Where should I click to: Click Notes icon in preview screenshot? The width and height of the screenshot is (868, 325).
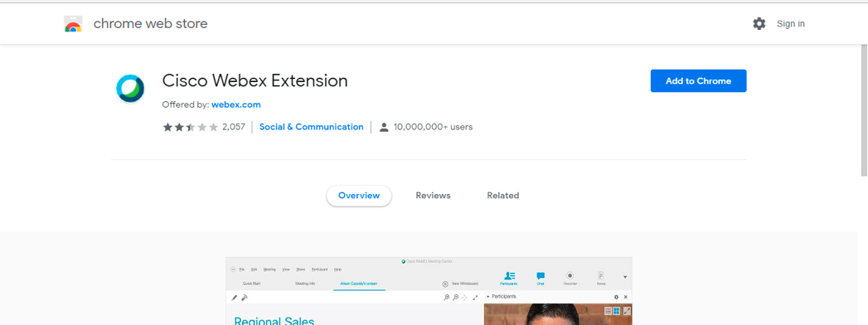pos(600,276)
